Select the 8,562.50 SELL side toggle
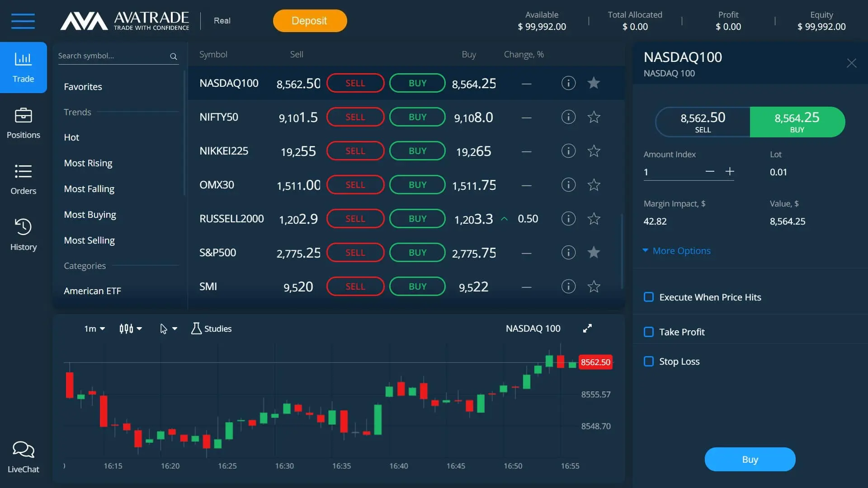 tap(703, 122)
